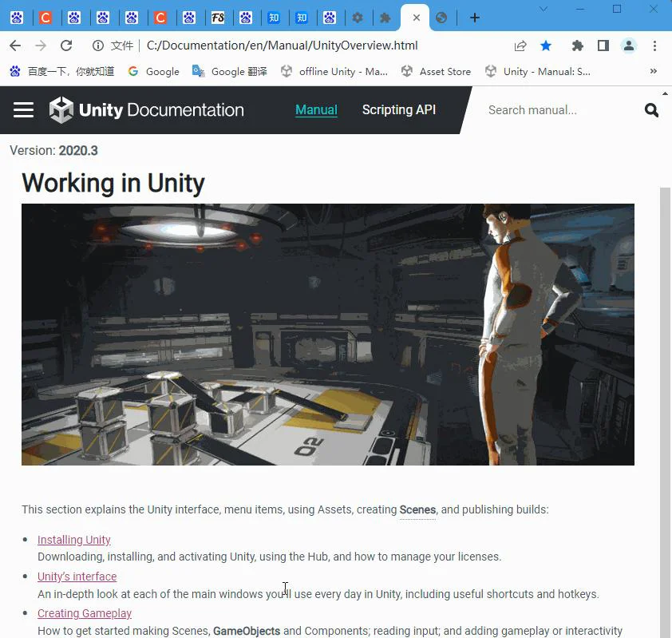Switch to the puzzle-piece extensions tab
672x638 pixels.
click(x=385, y=18)
